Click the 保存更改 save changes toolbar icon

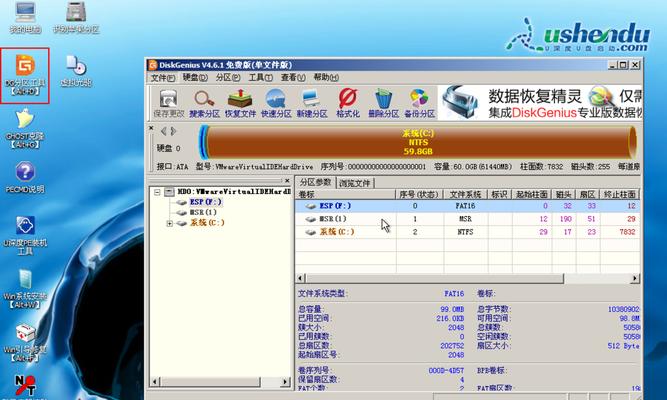(168, 103)
